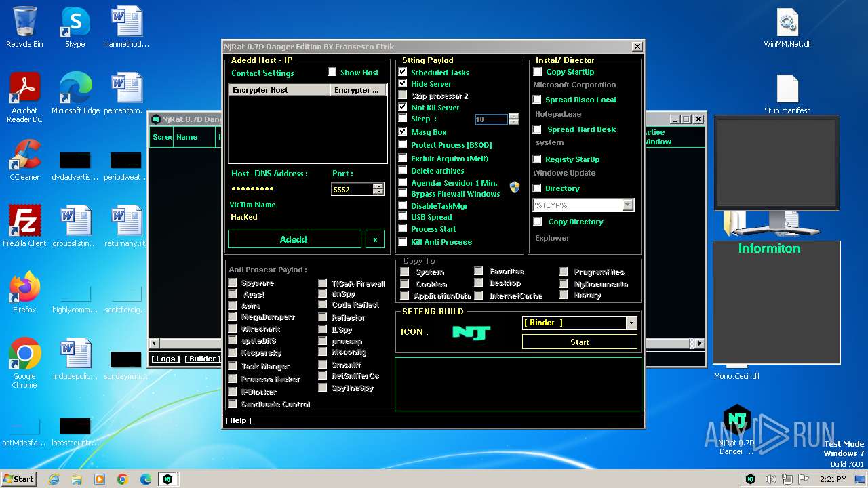Click the shield icon next to Agendar Servidor

pyautogui.click(x=515, y=188)
